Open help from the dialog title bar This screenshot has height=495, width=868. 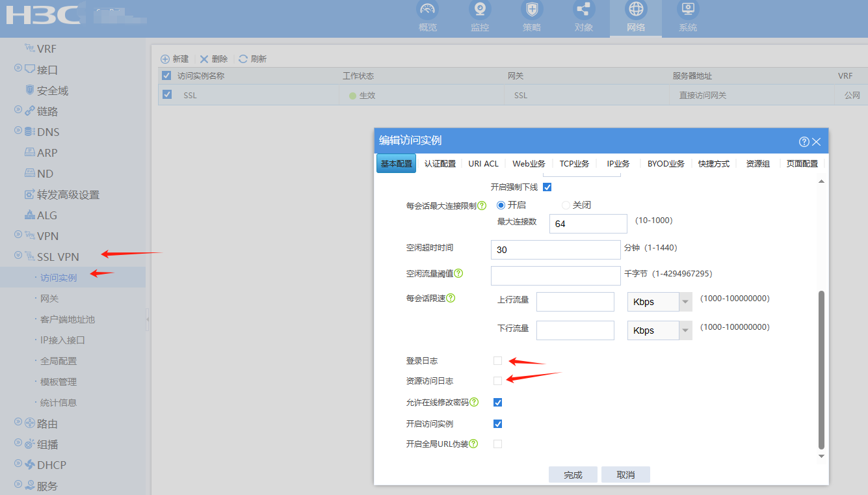click(804, 141)
